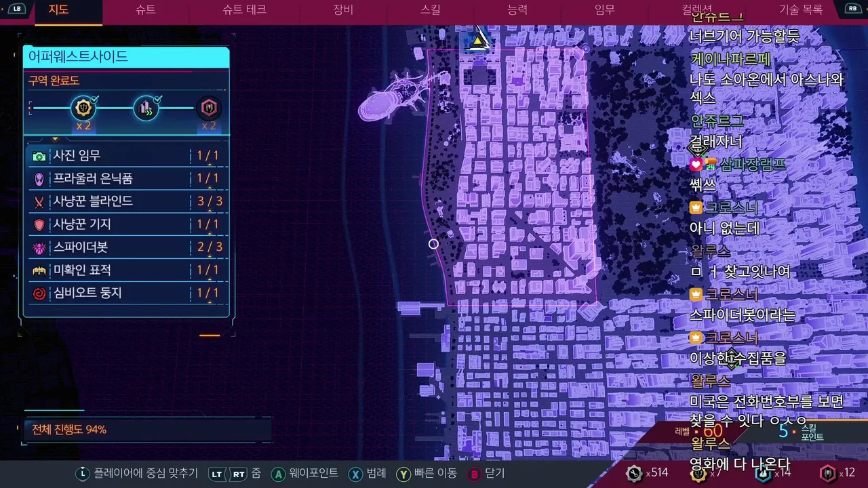Screen dimensions: 868x488
Task: Click the 구역 완료도 label
Action: (54, 81)
